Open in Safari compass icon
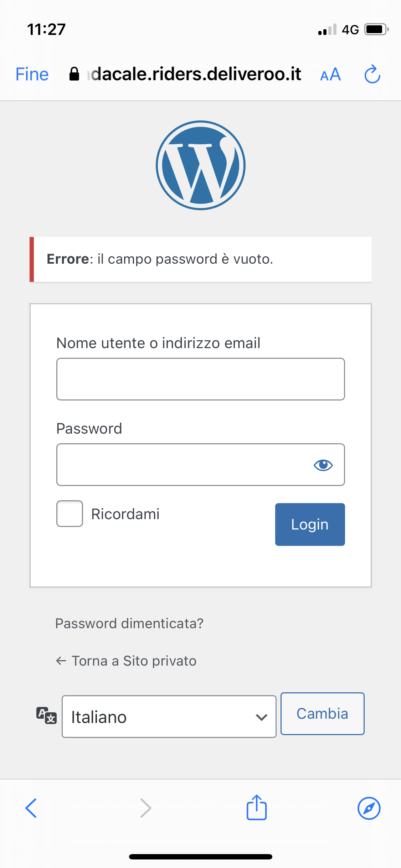401x868 pixels. [x=369, y=808]
